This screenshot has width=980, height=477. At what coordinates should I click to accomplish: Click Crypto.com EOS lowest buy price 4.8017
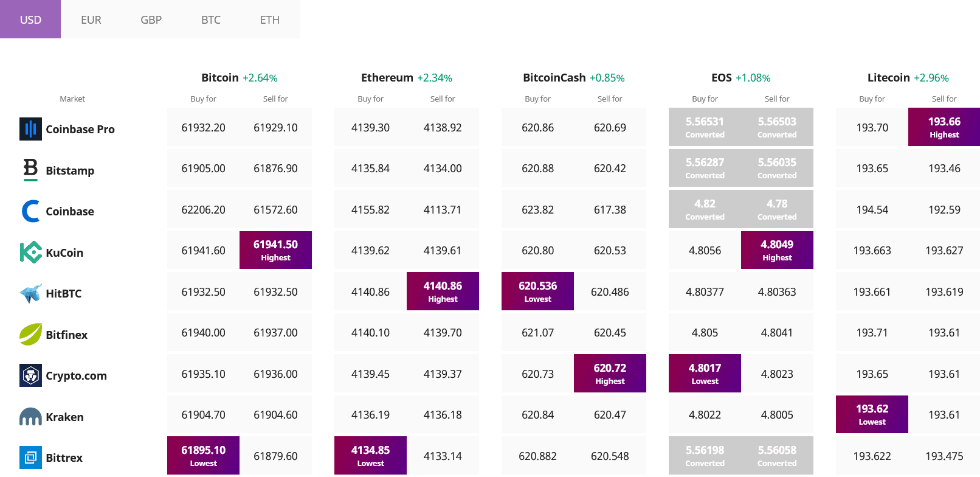pos(705,373)
